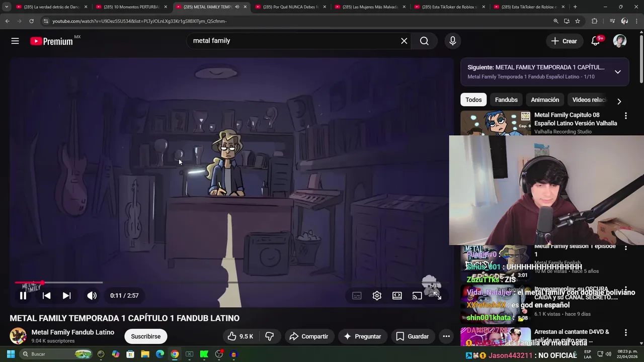Open the zoom icon in address bar
This screenshot has width=644, height=362.
point(556,21)
